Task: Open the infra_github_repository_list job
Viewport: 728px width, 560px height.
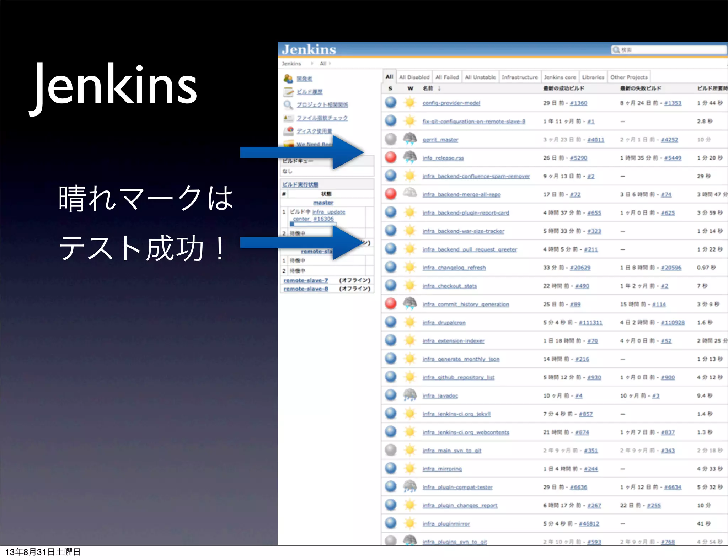Action: click(x=458, y=377)
